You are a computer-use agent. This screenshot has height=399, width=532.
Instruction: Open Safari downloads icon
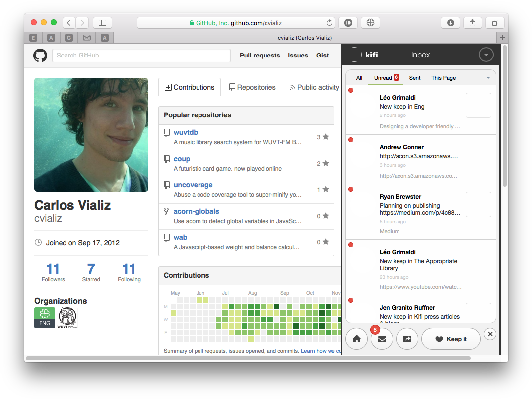click(450, 23)
